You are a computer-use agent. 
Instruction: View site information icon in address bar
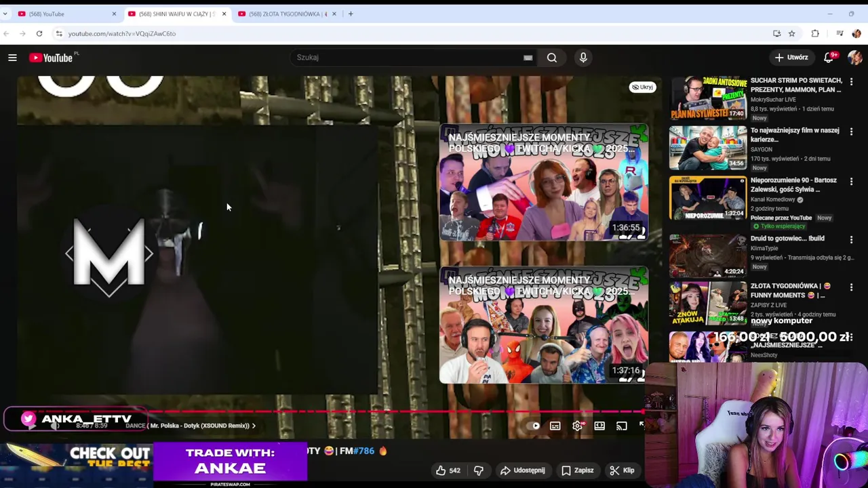click(59, 33)
